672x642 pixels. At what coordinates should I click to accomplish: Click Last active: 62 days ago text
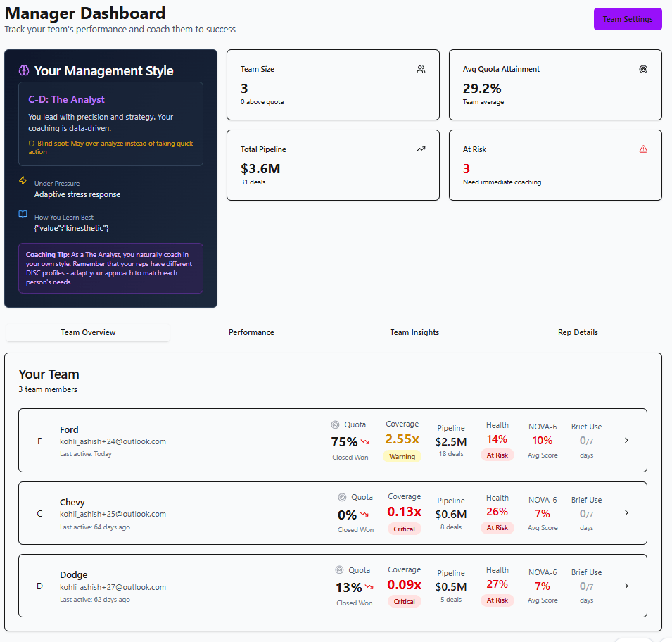[x=95, y=600]
